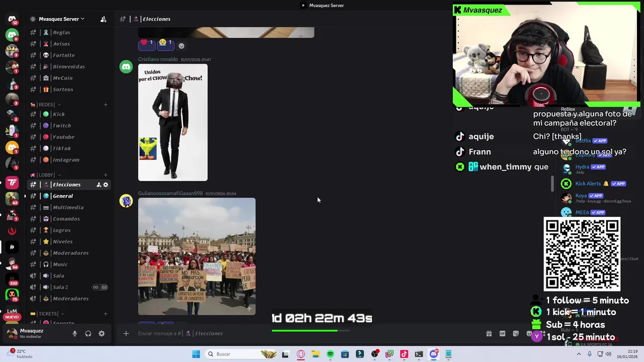Screen dimensions: 644x362
Task: Open File Explorer from taskbar
Action: (x=315, y=354)
